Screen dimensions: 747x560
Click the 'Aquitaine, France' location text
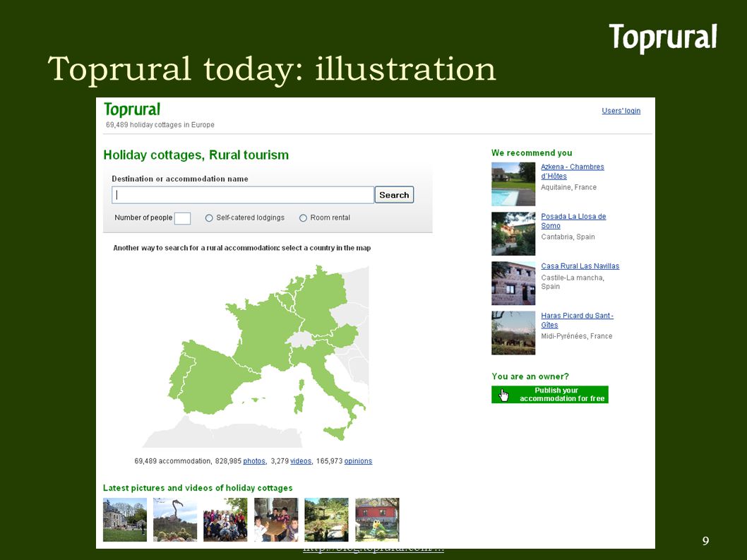[x=568, y=187]
